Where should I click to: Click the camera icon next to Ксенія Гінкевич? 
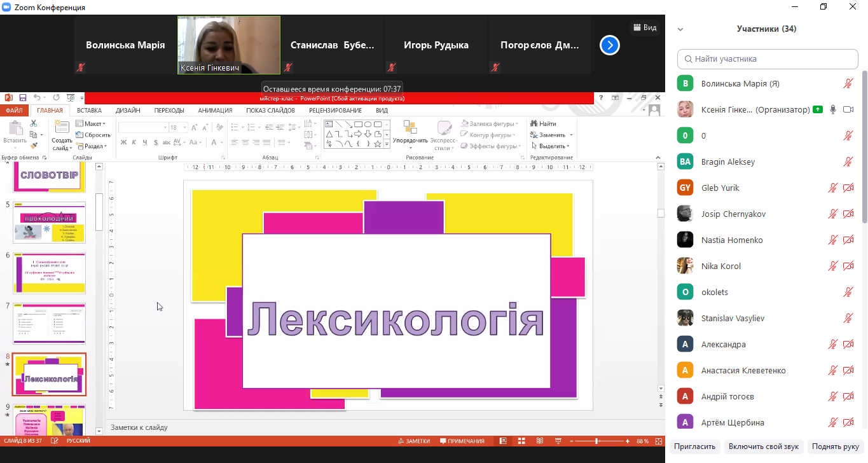pyautogui.click(x=848, y=110)
